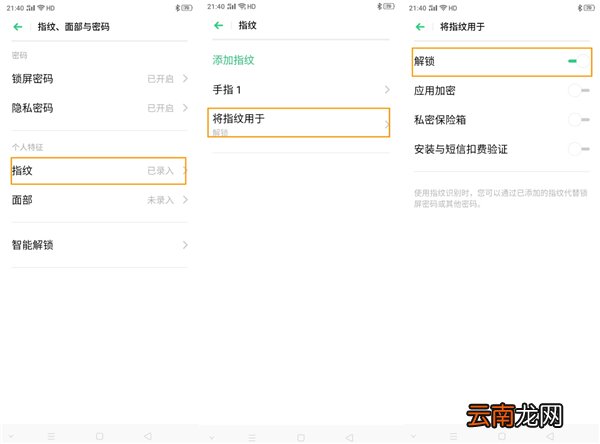Tap back arrow on 指纹、面部与密码 screen
Image resolution: width=600 pixels, height=444 pixels.
tap(18, 27)
